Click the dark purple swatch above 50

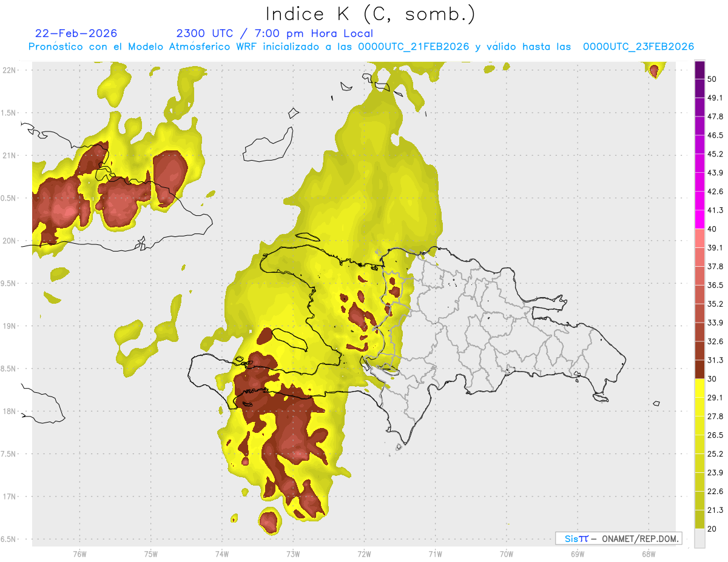tap(699, 70)
